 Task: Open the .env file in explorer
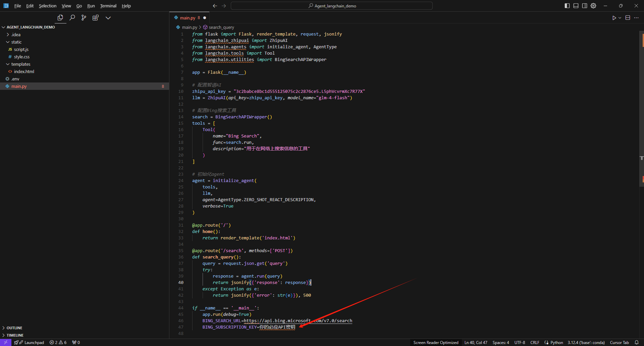(85, 79)
